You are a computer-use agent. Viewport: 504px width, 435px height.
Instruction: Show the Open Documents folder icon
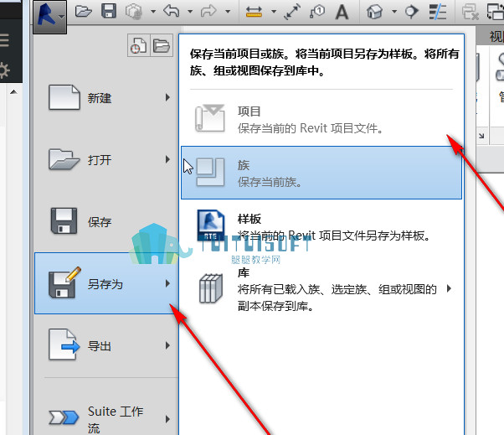[x=162, y=45]
